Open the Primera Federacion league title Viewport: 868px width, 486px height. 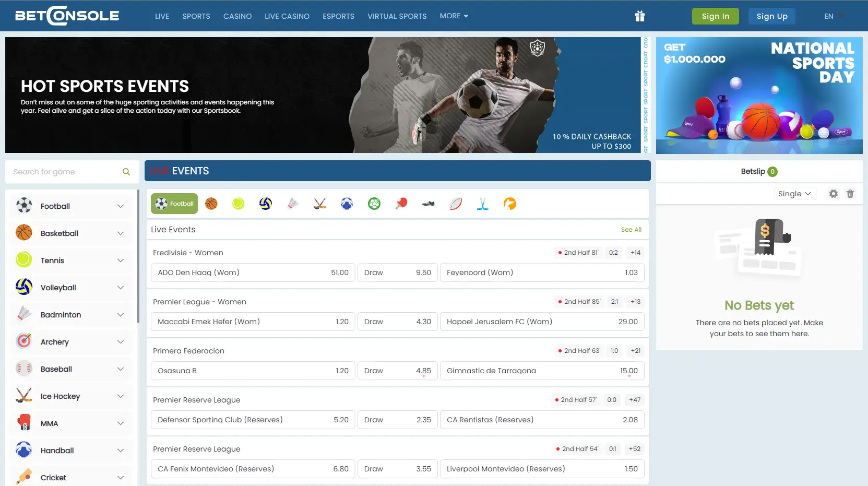click(188, 351)
